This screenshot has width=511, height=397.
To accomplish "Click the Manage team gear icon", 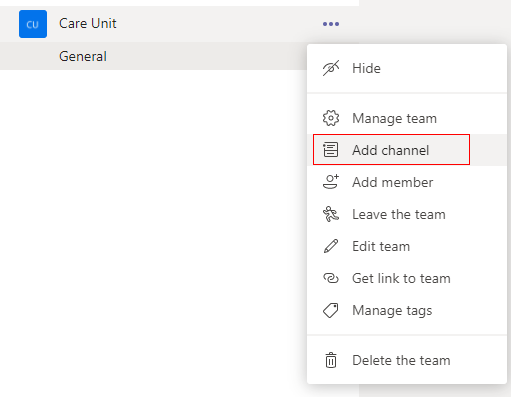I will [331, 118].
